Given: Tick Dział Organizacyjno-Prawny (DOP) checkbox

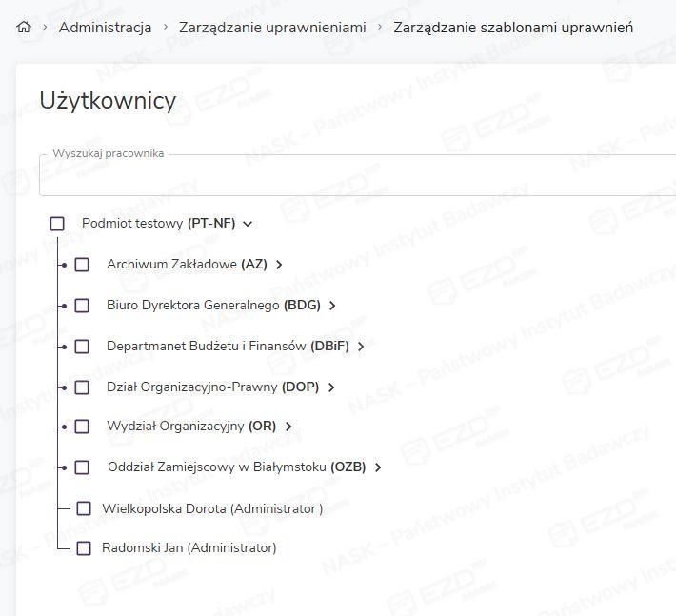Looking at the screenshot, I should tap(82, 387).
